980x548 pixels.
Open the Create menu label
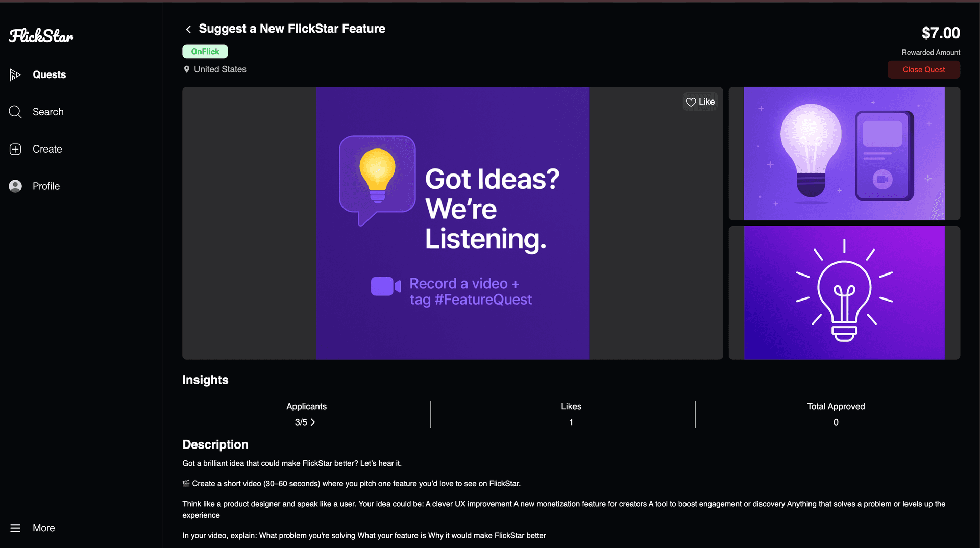tap(47, 149)
